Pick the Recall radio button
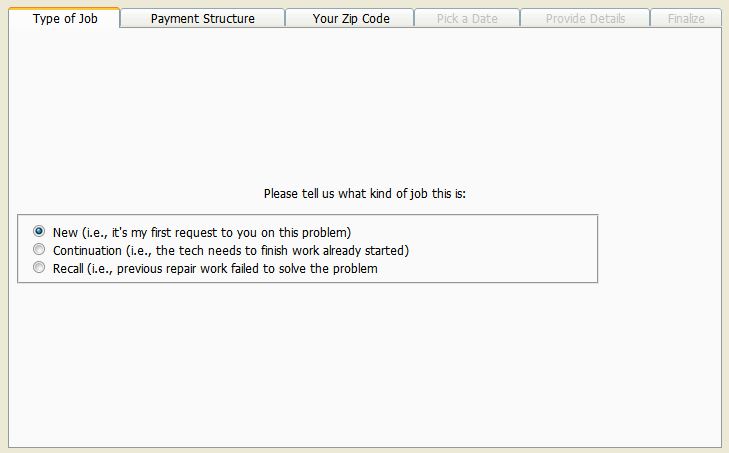This screenshot has height=453, width=729. coord(39,267)
